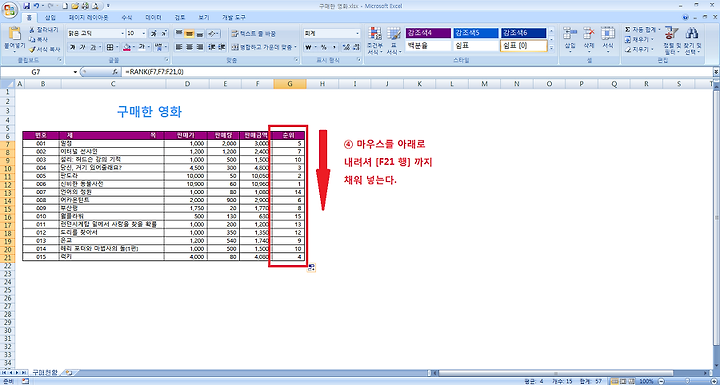Viewport: 720px width, 385px height.
Task: Expand Merge and Center dropdown arrow
Action: coord(295,47)
